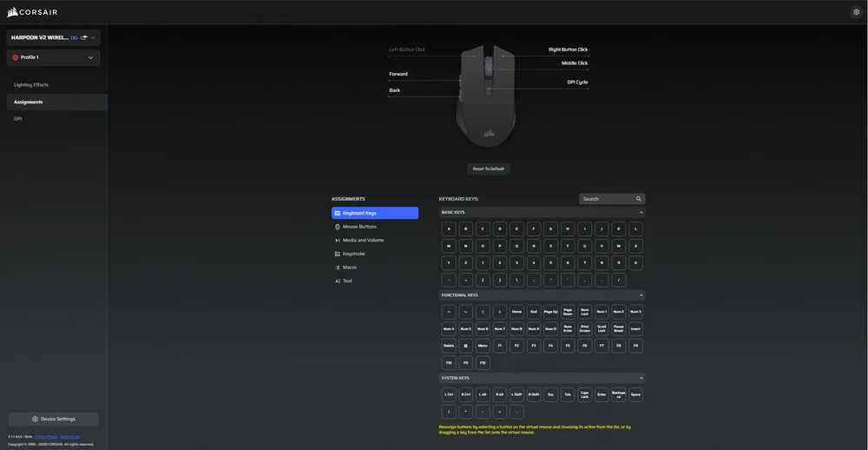868x450 pixels.
Task: Open the Terms of Use link
Action: [69, 436]
